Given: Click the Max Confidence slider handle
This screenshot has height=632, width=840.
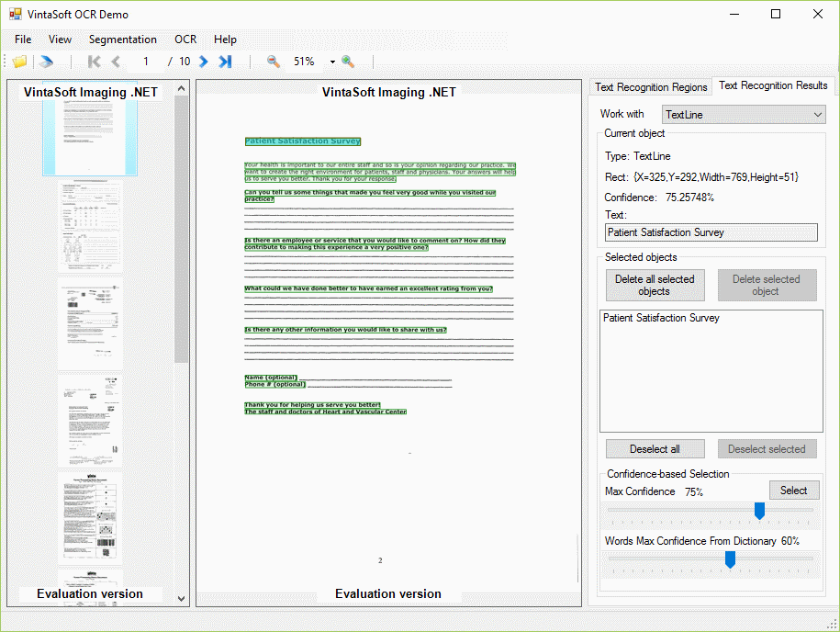Looking at the screenshot, I should 759,511.
